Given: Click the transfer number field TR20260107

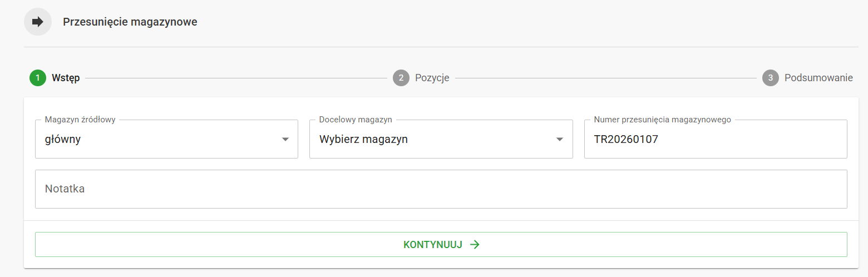Looking at the screenshot, I should (715, 140).
